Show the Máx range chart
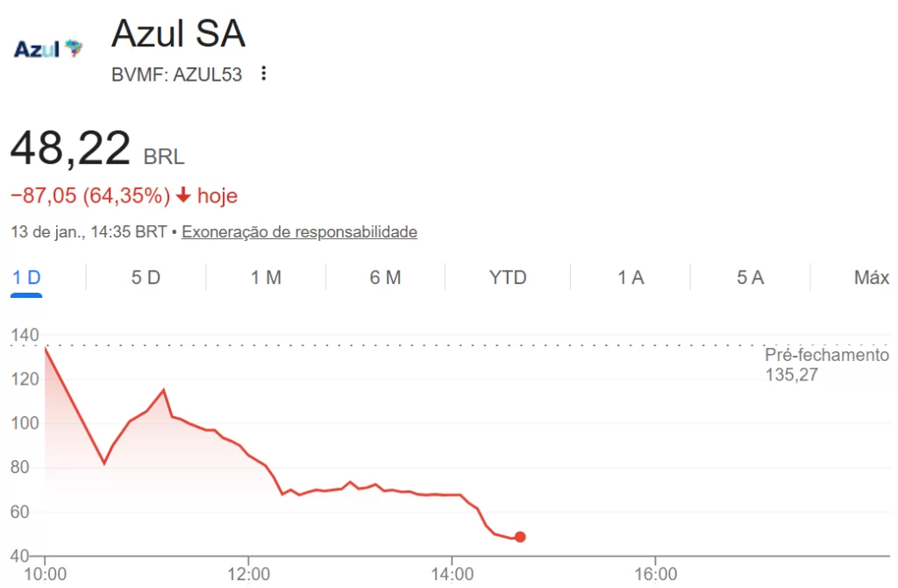The width and height of the screenshot is (898, 588). tap(871, 278)
